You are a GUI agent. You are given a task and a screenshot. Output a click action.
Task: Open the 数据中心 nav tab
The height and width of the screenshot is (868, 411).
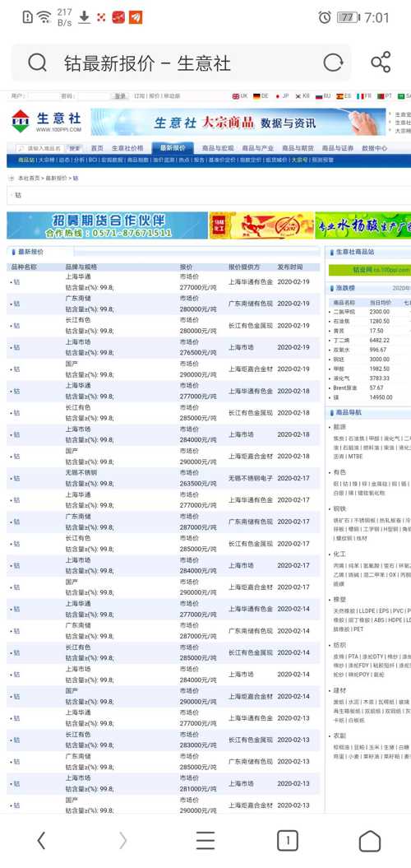[375, 148]
